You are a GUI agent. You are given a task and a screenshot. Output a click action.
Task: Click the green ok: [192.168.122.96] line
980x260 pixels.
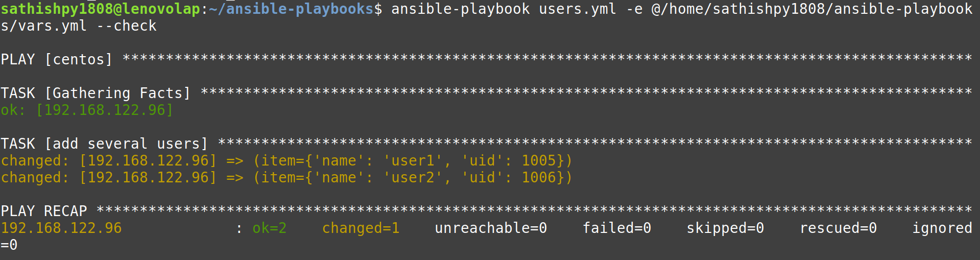coord(87,110)
